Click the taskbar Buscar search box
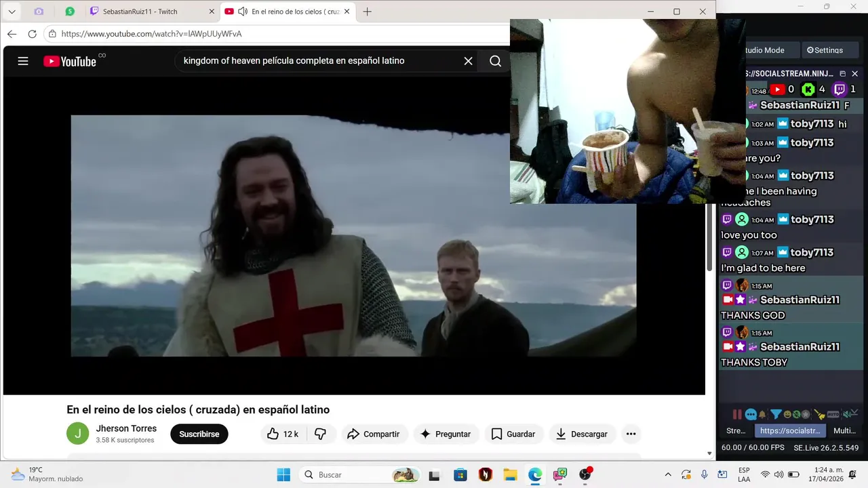The image size is (868, 488). [x=360, y=474]
